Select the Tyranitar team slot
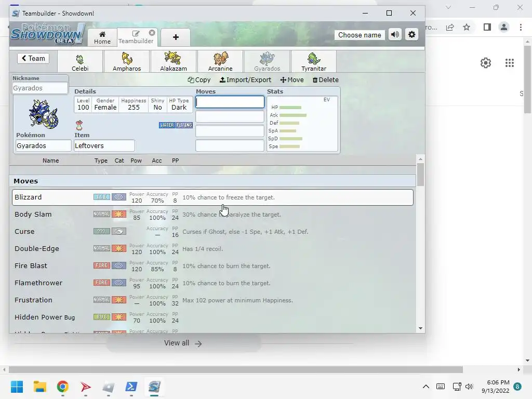The image size is (532, 399). click(x=314, y=61)
